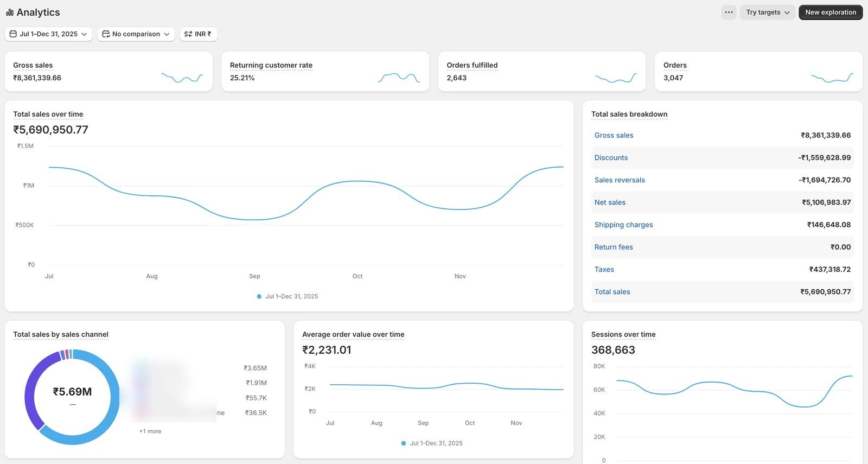Open the three-dot more actions menu
868x464 pixels.
pyautogui.click(x=729, y=12)
